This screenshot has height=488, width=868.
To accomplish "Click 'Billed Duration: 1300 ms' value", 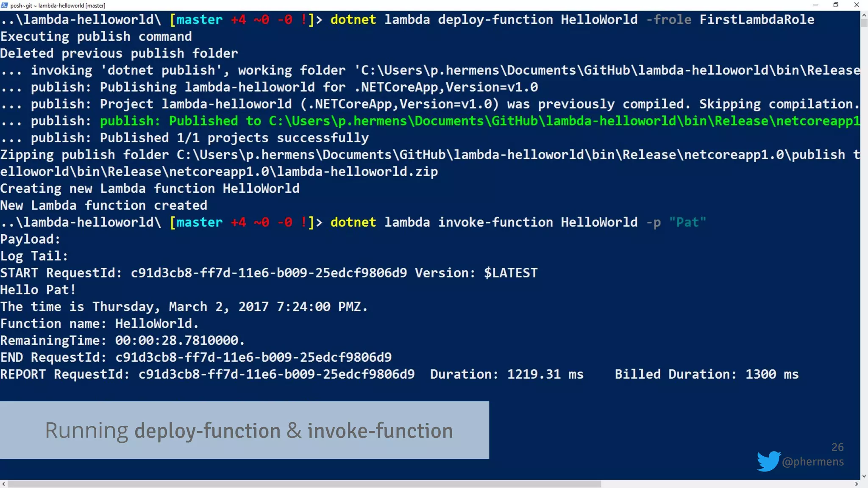I will coord(707,374).
